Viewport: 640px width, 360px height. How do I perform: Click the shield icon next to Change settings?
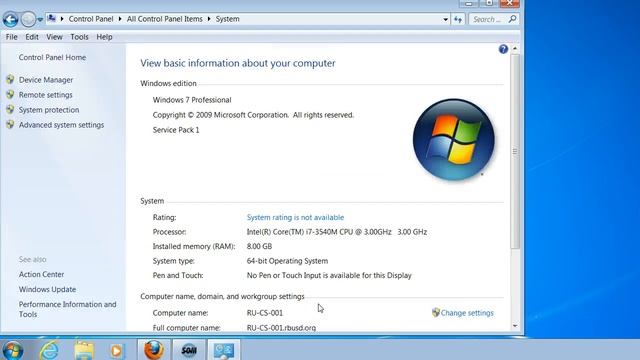(436, 312)
